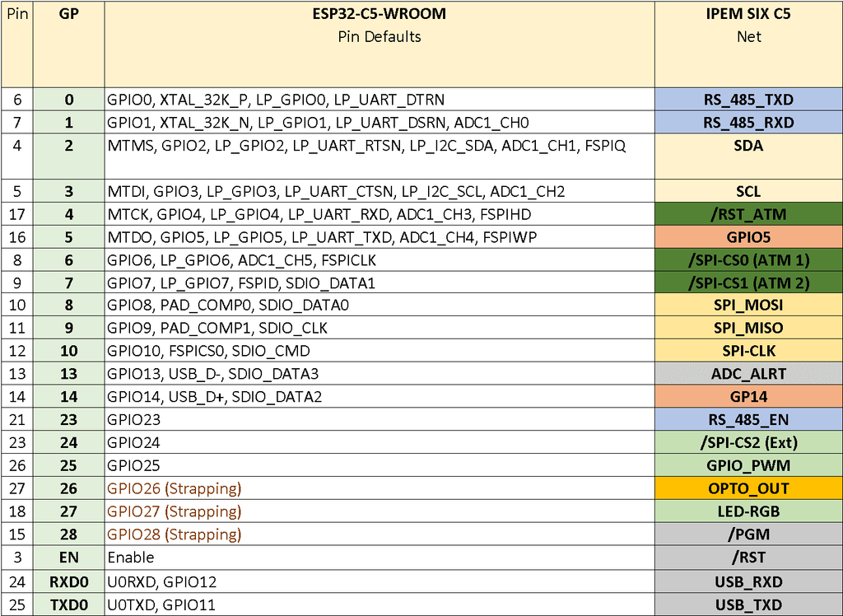Image resolution: width=843 pixels, height=616 pixels.
Task: Click the GPIO14, USB_D+ defaults cell
Action: coord(380,396)
